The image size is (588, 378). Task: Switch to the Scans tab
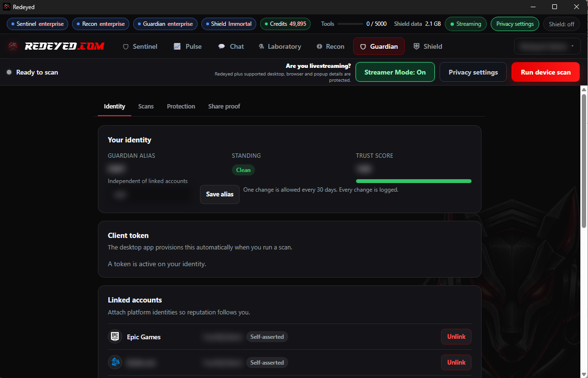[x=146, y=106]
